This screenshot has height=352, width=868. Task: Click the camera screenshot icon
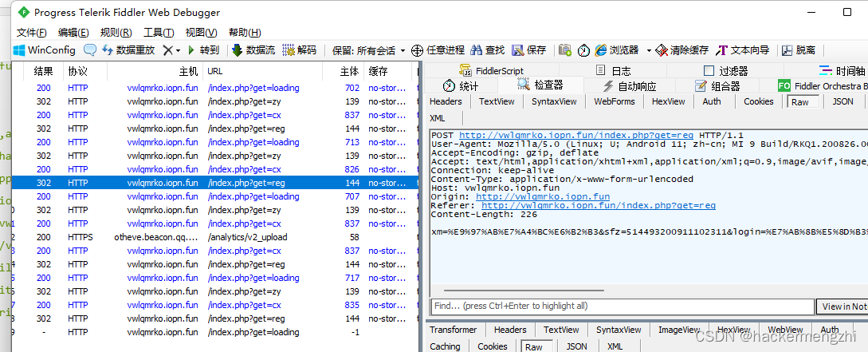tap(565, 50)
